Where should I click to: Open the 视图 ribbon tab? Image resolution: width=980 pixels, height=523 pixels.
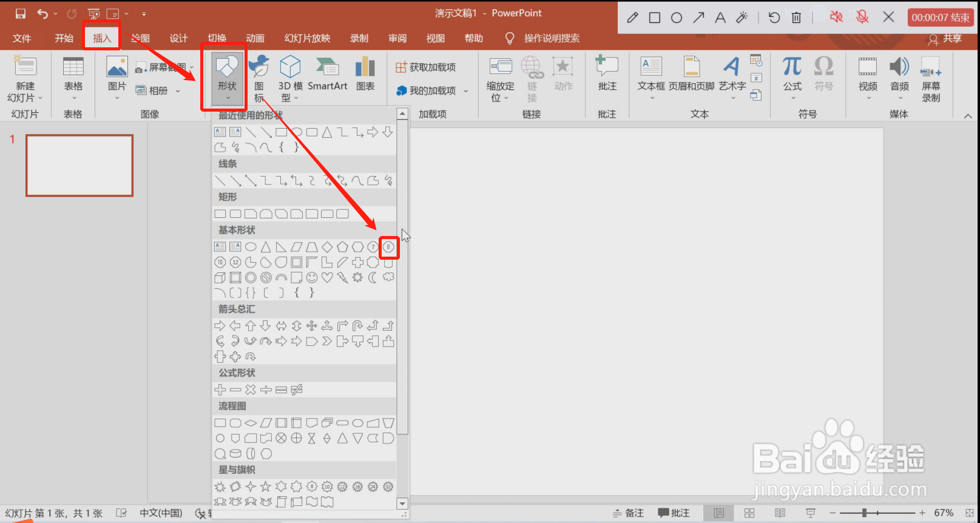point(435,38)
